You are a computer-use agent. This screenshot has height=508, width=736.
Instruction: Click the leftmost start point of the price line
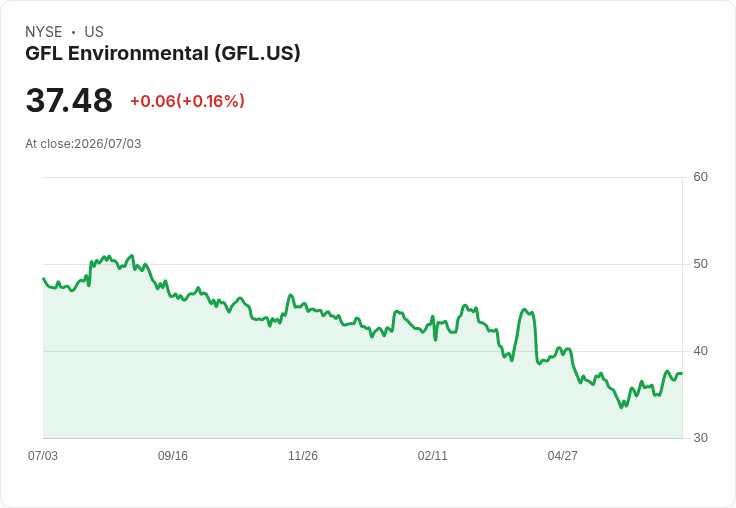tap(44, 278)
